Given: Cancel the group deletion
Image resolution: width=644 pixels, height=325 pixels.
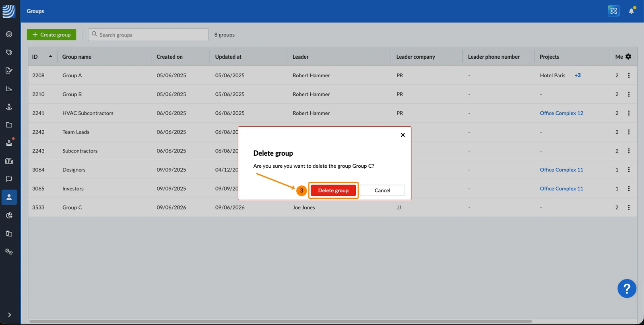Looking at the screenshot, I should [x=382, y=191].
